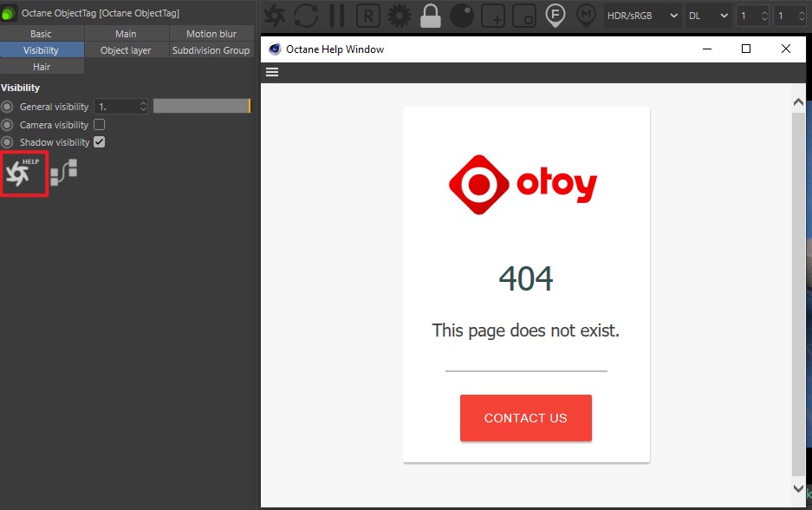Open Octane settings with the gear icon
812x510 pixels.
click(x=400, y=16)
